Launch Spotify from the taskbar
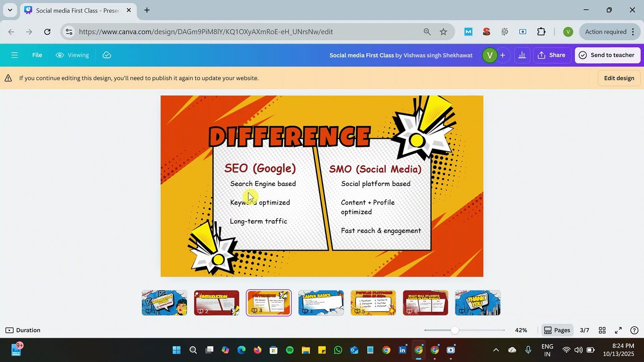This screenshot has width=644, height=362. coord(289,350)
